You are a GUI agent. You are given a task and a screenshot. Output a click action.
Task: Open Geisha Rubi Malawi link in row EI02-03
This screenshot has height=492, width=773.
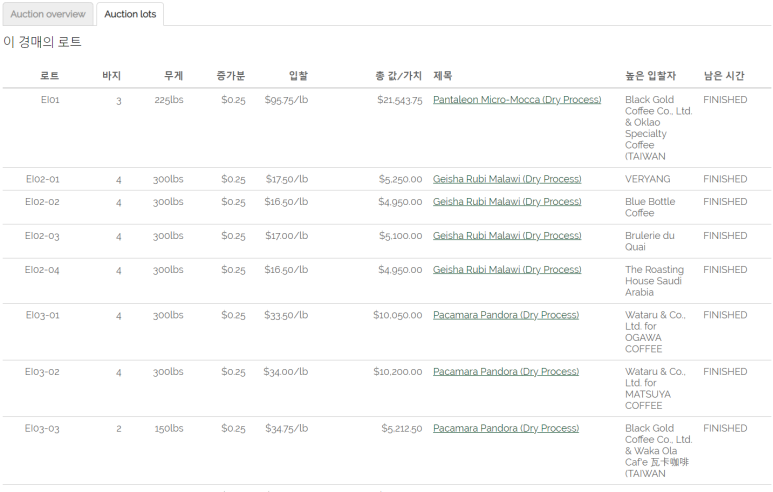coord(507,236)
